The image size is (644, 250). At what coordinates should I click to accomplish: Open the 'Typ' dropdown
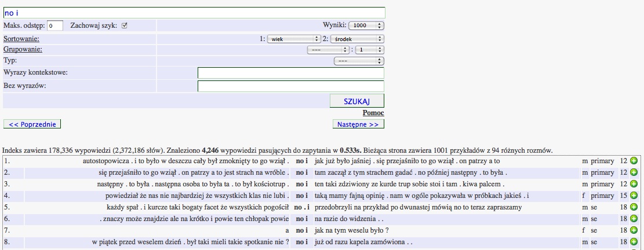point(359,61)
